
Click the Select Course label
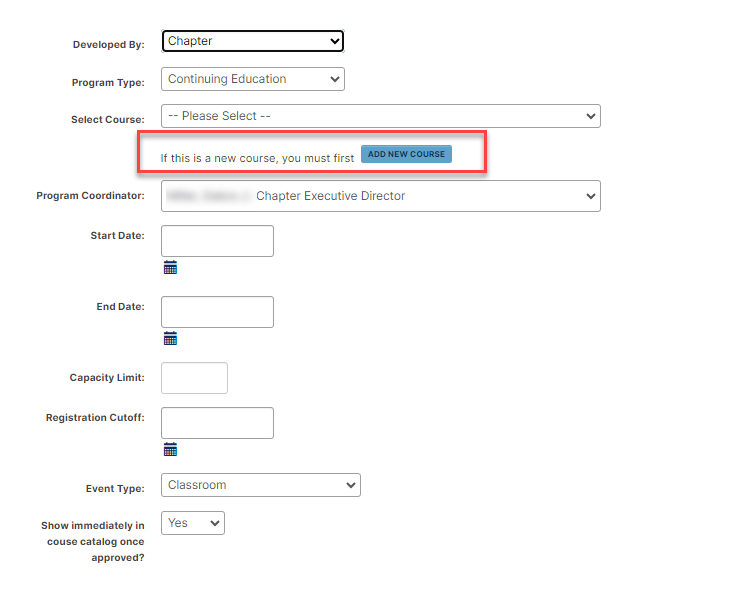pos(107,119)
